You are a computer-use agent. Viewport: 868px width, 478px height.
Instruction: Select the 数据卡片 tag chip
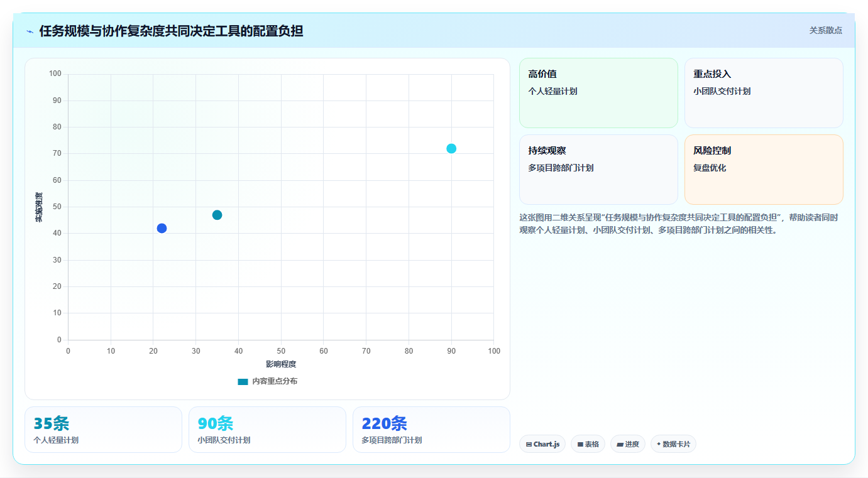pyautogui.click(x=673, y=444)
